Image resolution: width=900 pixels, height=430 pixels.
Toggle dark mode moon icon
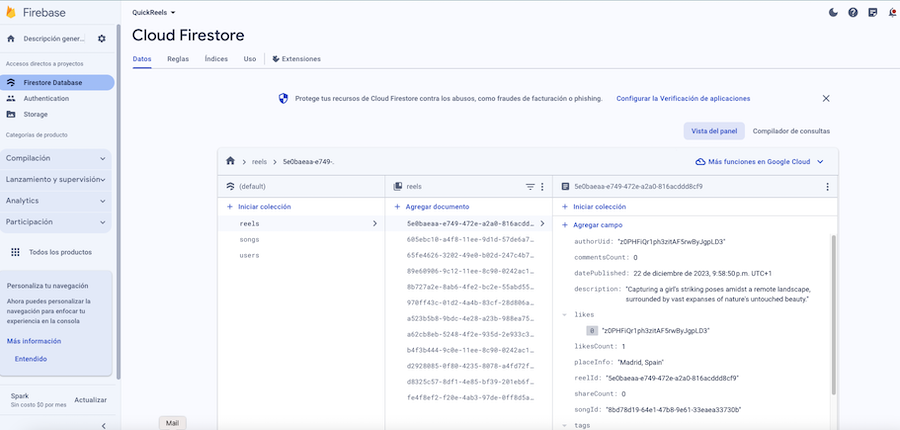(833, 12)
